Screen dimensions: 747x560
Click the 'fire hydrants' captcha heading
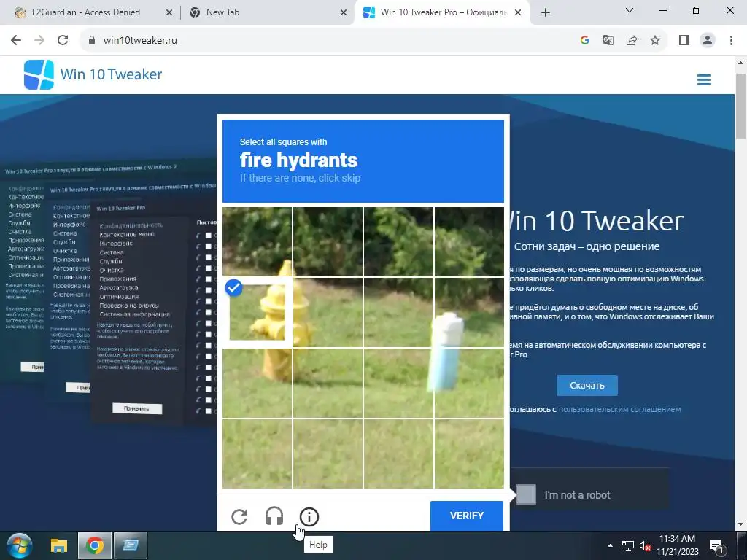coord(298,160)
